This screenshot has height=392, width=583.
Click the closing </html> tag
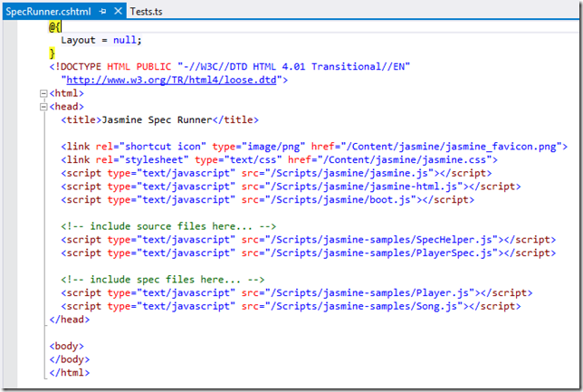[70, 373]
